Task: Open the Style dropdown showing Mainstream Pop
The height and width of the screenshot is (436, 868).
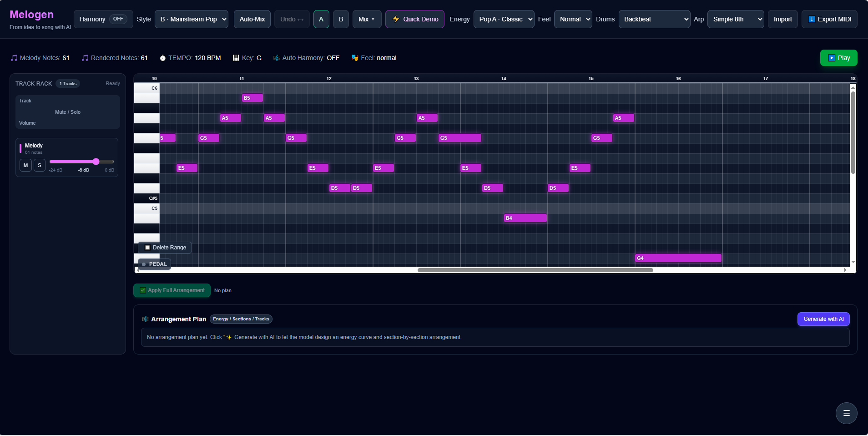Action: [191, 19]
